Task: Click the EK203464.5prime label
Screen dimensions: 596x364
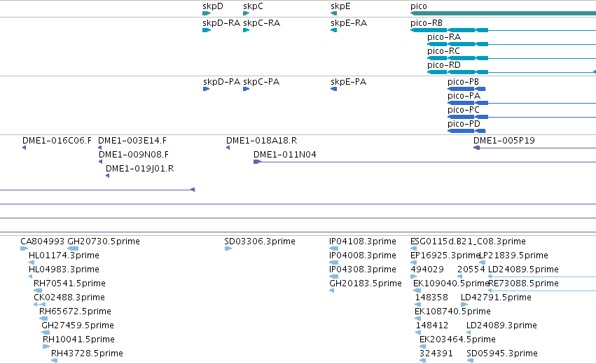Action: click(457, 339)
